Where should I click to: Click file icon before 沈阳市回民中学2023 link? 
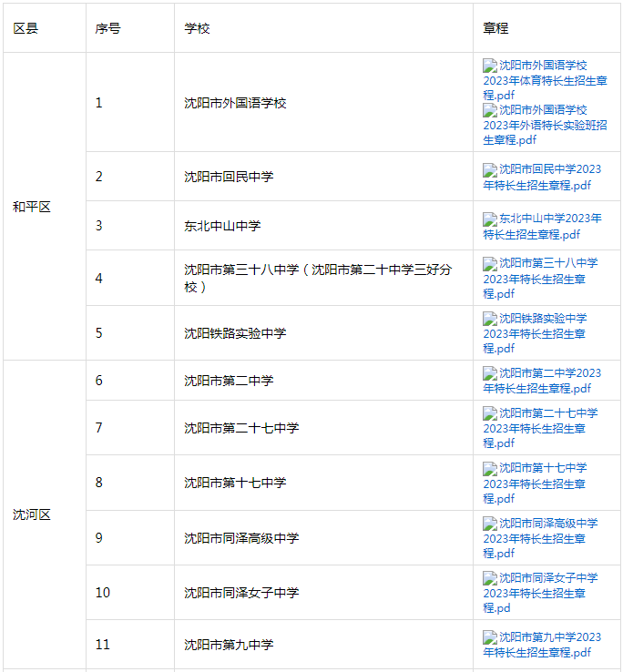click(490, 170)
